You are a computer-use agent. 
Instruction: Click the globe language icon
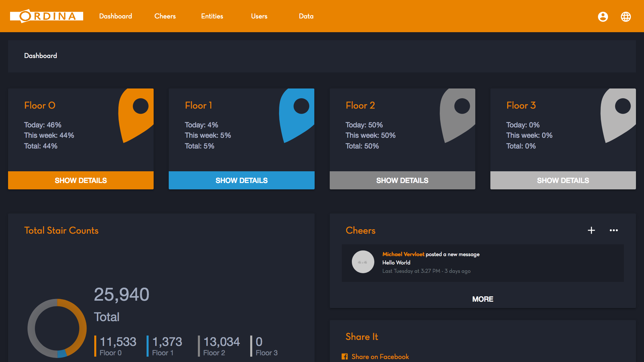tap(626, 16)
